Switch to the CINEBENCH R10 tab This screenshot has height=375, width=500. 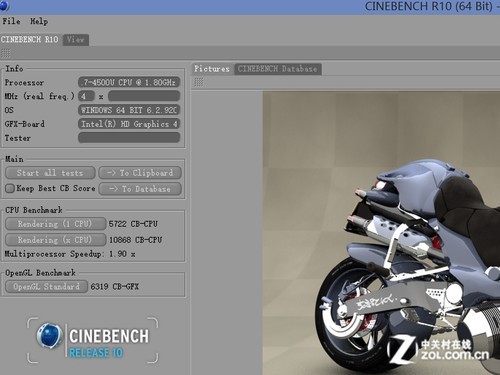click(x=30, y=40)
